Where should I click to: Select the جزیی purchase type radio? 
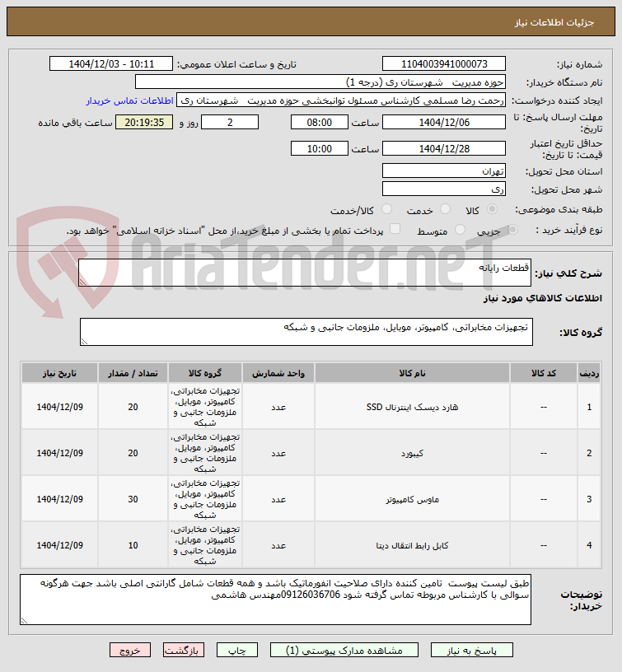(512, 230)
